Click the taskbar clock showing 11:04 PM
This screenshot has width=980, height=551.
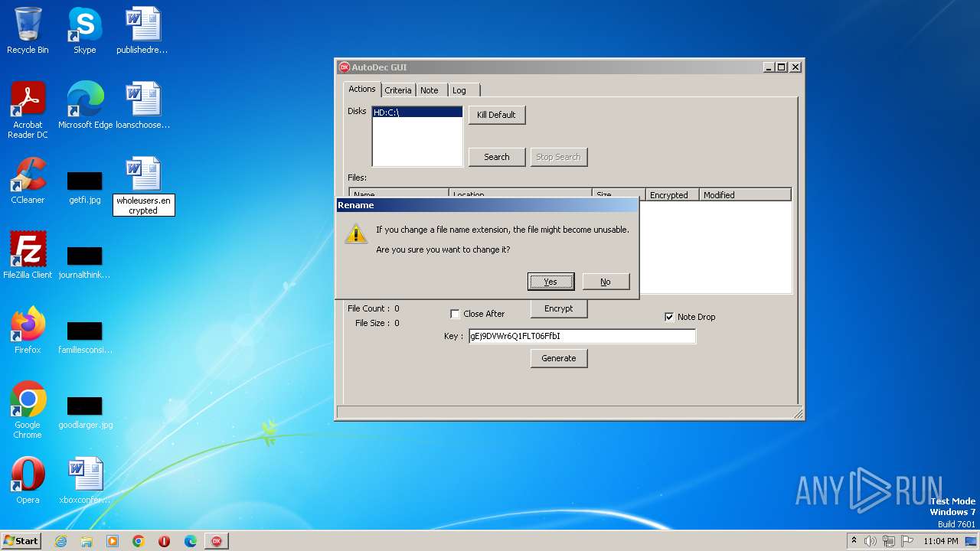pyautogui.click(x=940, y=541)
